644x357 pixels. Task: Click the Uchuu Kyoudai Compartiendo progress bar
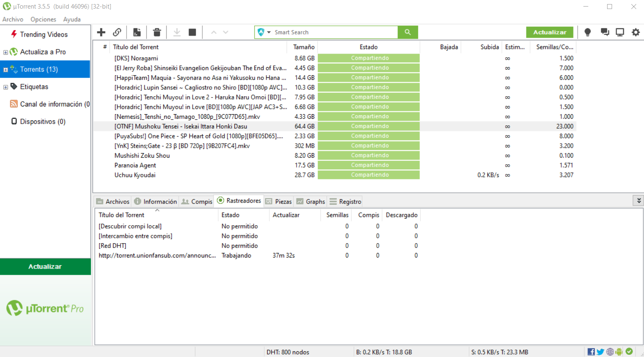pos(369,175)
